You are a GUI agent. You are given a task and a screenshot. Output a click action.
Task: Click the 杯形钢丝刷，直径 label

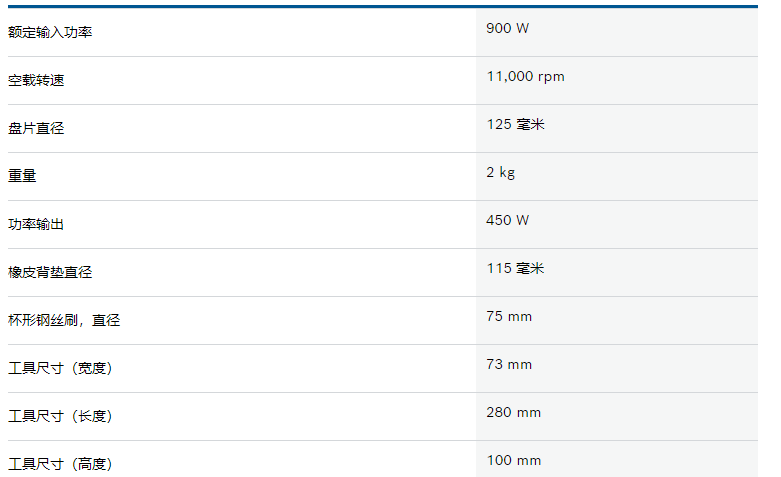point(64,320)
